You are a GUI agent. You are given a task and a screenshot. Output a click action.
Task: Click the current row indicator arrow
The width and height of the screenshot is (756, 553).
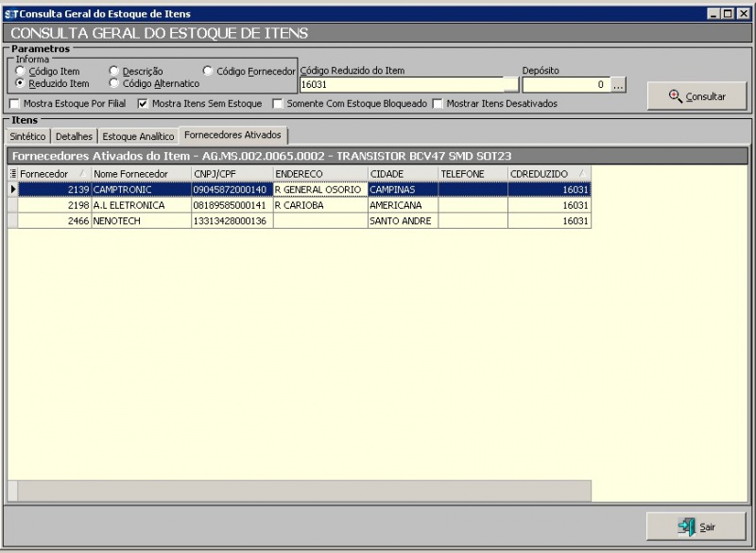[x=13, y=189]
